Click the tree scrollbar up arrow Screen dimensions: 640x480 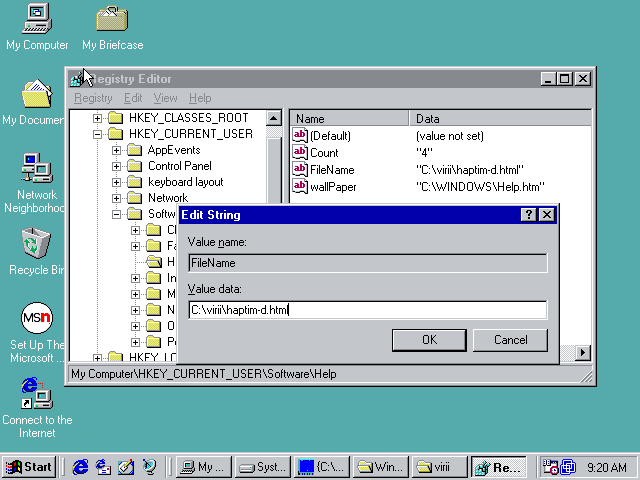(x=273, y=118)
